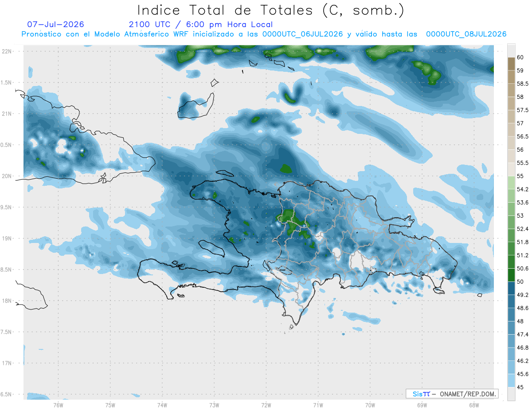Click the latitude label "18N"

point(8,301)
